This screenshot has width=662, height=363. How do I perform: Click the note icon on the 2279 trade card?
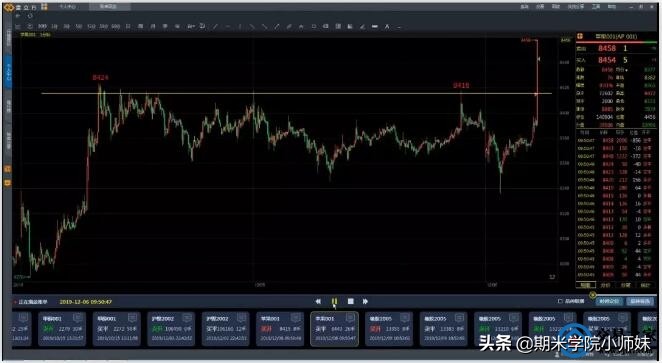coord(78,317)
